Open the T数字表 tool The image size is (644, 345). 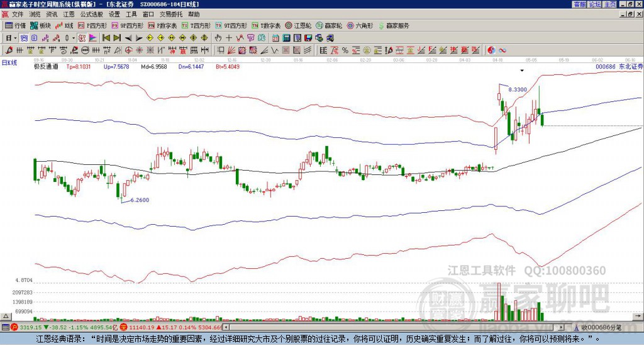[x=266, y=25]
